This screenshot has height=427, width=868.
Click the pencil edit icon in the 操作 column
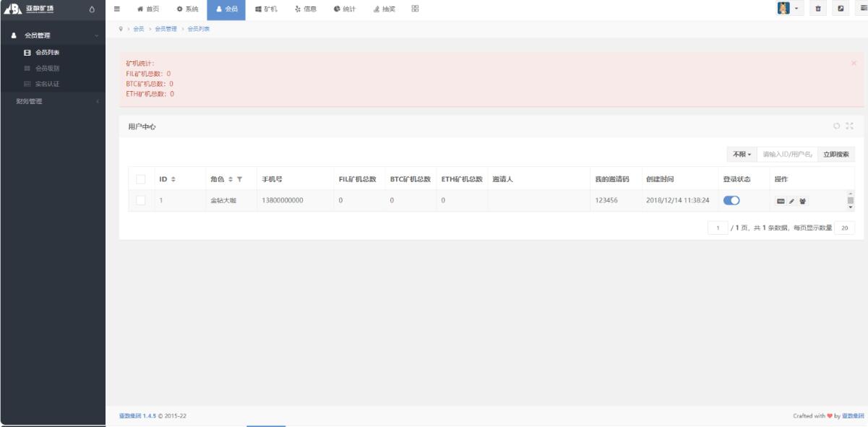click(x=791, y=201)
